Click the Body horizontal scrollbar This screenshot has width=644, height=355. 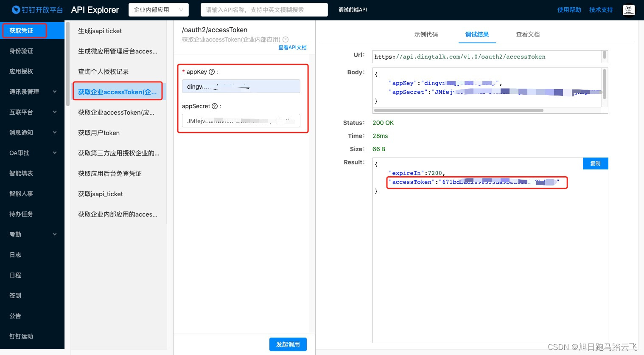point(459,110)
